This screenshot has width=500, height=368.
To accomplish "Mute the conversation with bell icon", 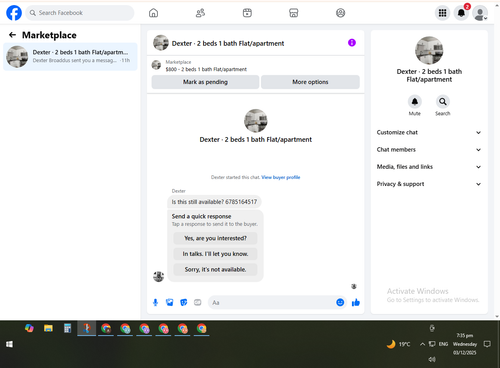I will pos(415,102).
